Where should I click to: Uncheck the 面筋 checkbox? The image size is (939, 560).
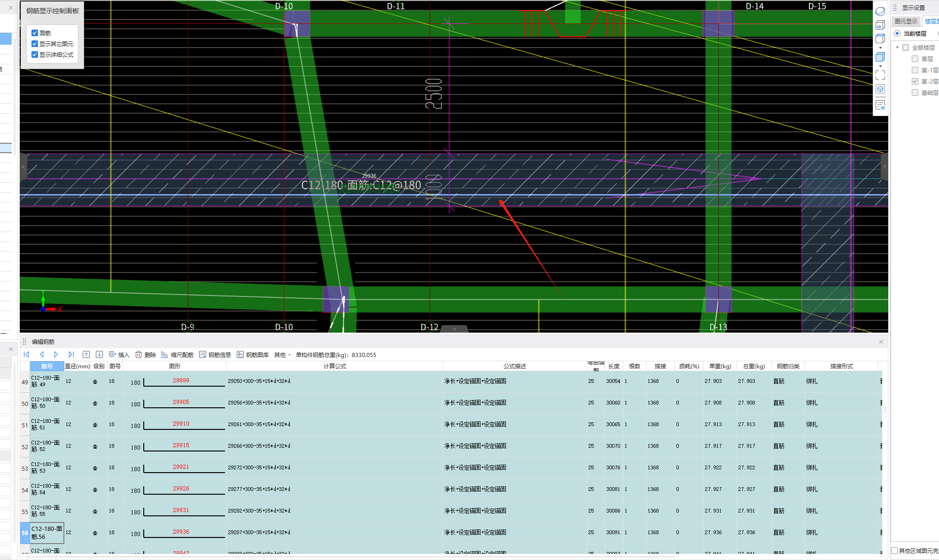[x=35, y=33]
